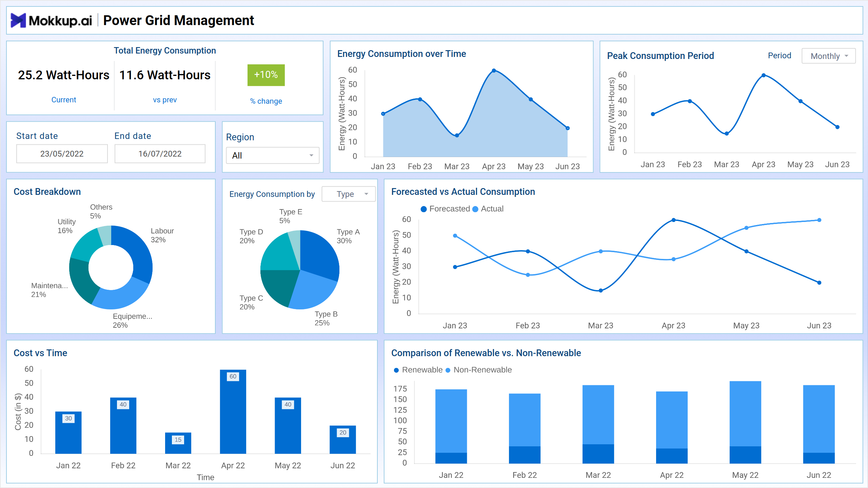The width and height of the screenshot is (868, 488).
Task: Click the Mar 23 low point in area chart
Action: coord(457,135)
